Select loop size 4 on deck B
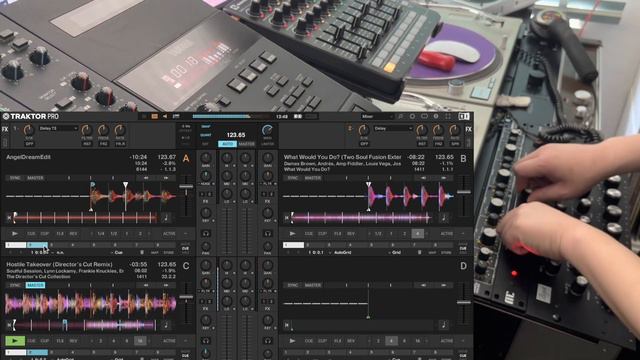This screenshot has height=360, width=640. (x=417, y=234)
